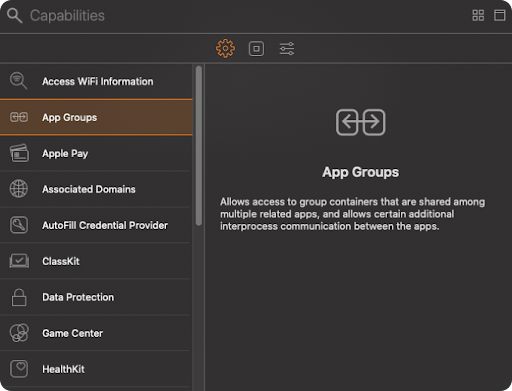Screen dimensions: 512x391
Task: Select the Apple Pay list entry
Action: click(x=96, y=153)
